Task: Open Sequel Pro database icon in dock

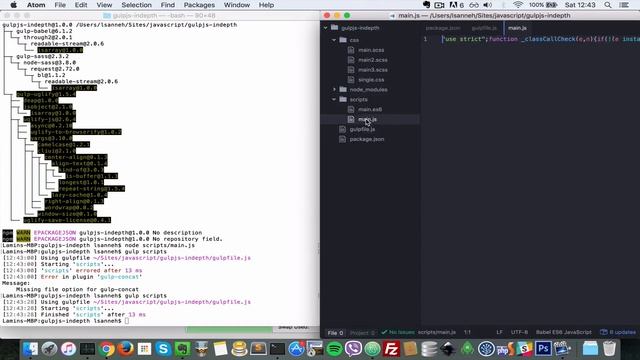Action: [429, 349]
